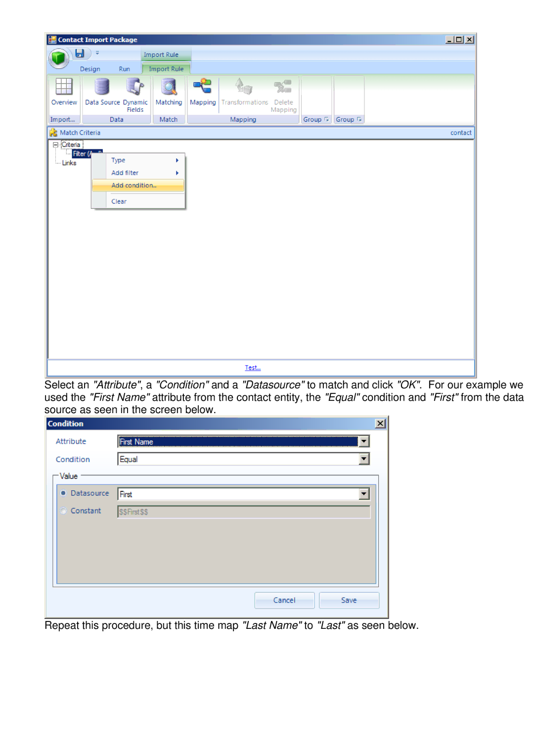Click the Transformations ribbon icon
The image size is (534, 756).
coord(244,86)
